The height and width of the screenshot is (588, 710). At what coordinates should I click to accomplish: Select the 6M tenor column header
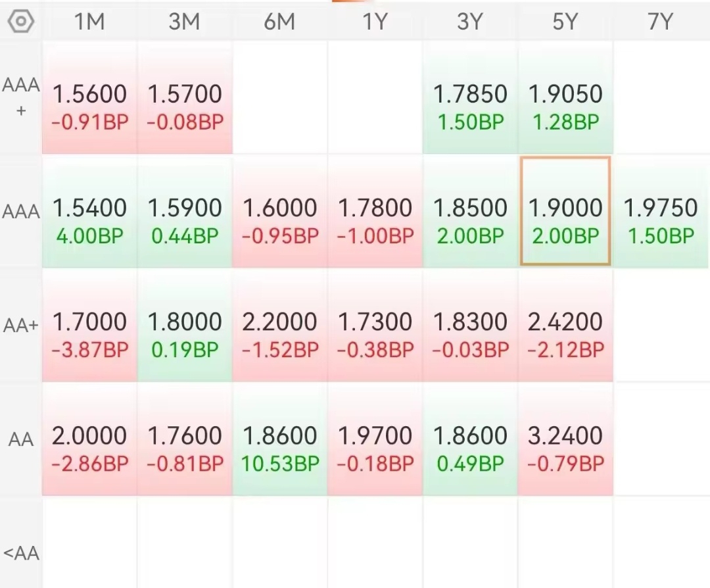[279, 22]
